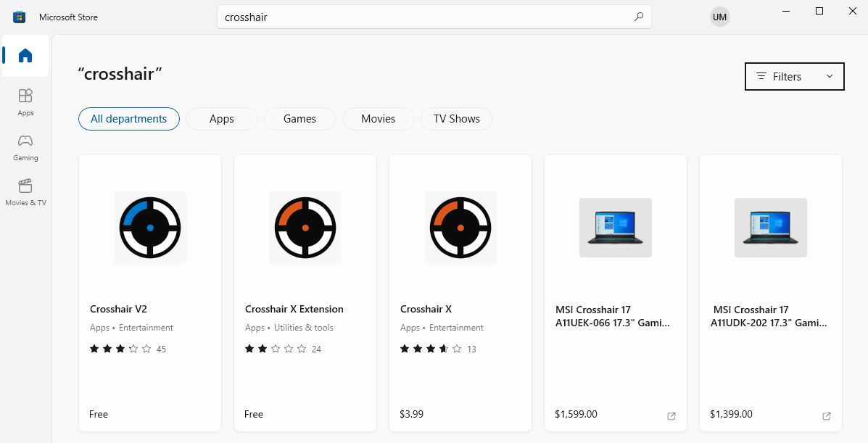Open Movies & TV in the sidebar
The image size is (868, 443).
coord(25,191)
